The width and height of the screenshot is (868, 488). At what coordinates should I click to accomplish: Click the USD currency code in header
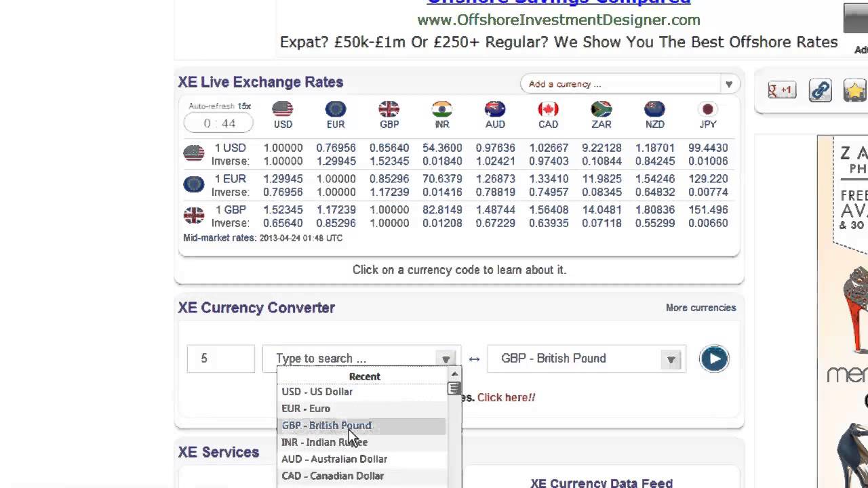pos(283,125)
